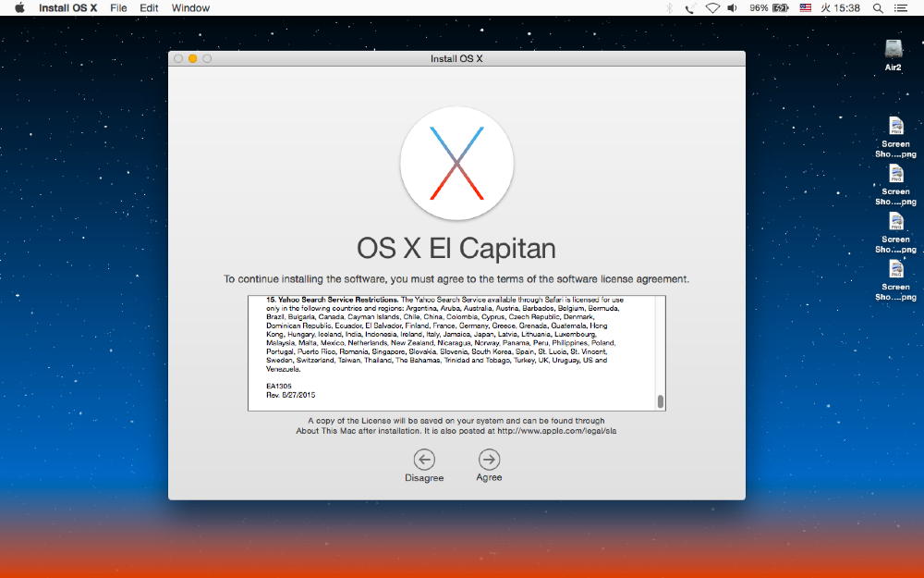Viewport: 924px width, 578px height.
Task: Open the Edit menu
Action: point(149,7)
